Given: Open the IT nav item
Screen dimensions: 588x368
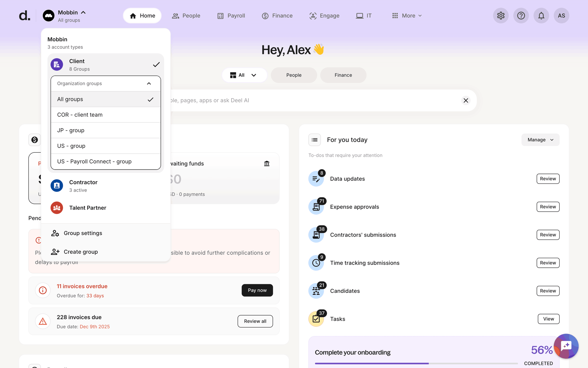Looking at the screenshot, I should pyautogui.click(x=364, y=16).
